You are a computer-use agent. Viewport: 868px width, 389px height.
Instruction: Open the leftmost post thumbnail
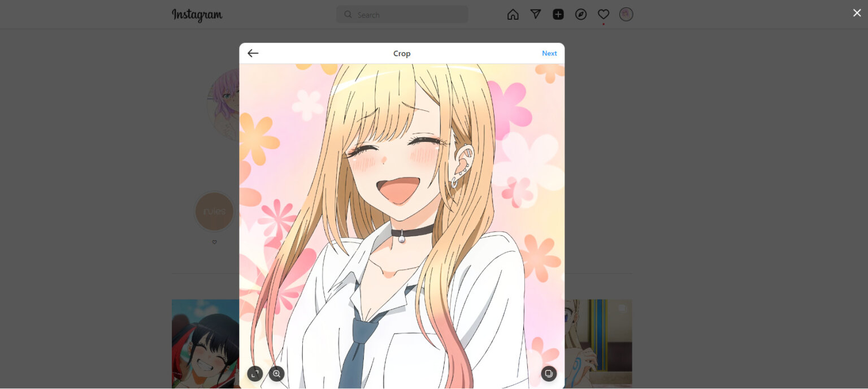[206, 344]
